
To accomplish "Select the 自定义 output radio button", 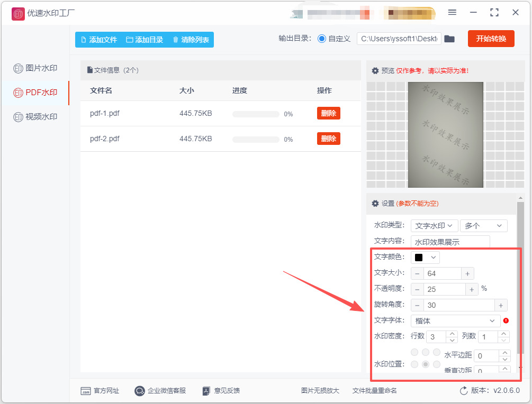I will (x=322, y=39).
